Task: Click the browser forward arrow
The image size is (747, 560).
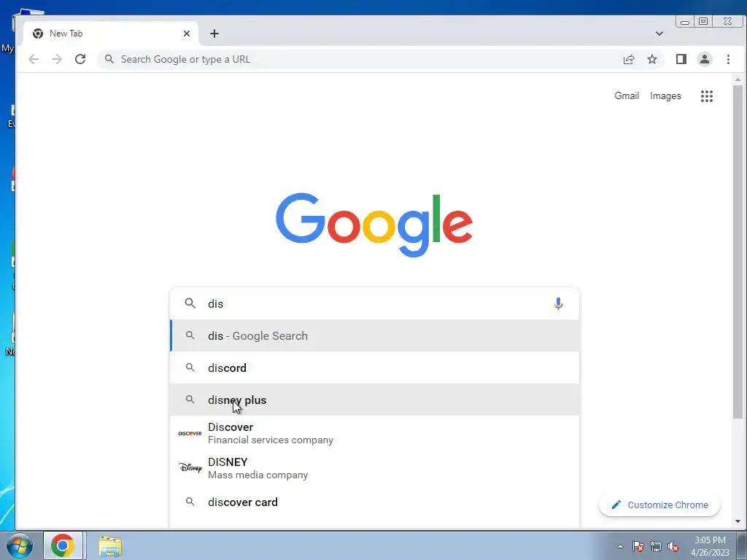Action: click(57, 59)
